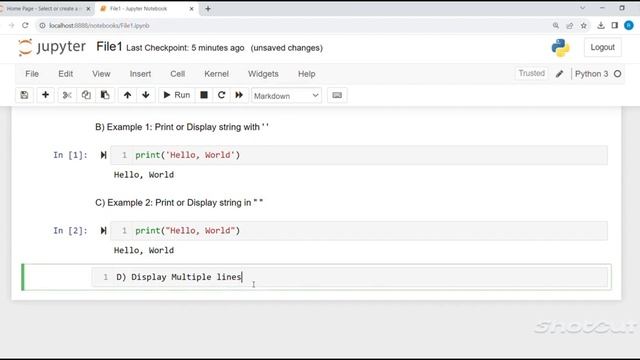Run cell In [2] with its run icon
This screenshot has height=360, width=640.
(103, 231)
